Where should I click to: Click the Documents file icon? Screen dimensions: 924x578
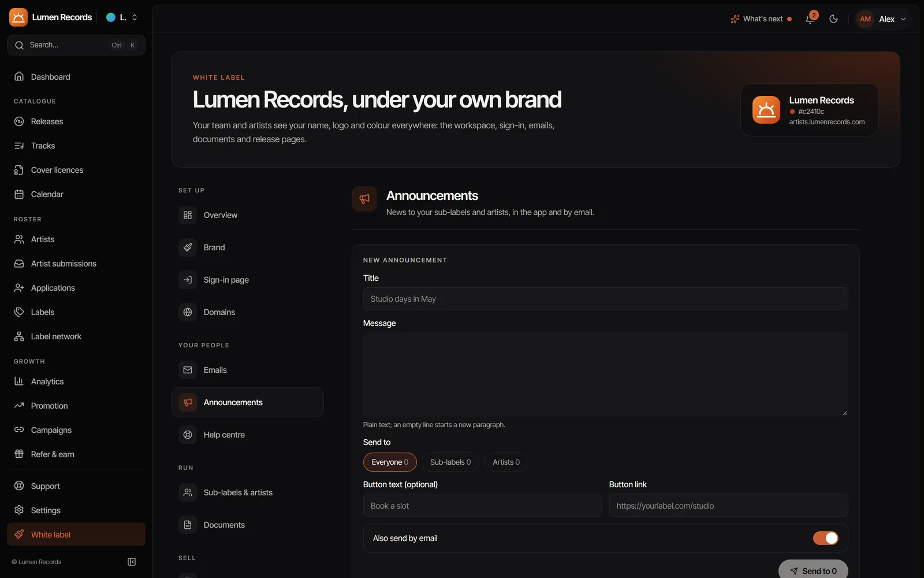pos(188,525)
